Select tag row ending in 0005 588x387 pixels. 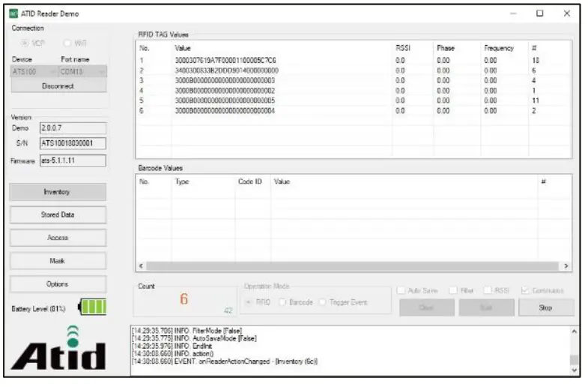(x=353, y=101)
